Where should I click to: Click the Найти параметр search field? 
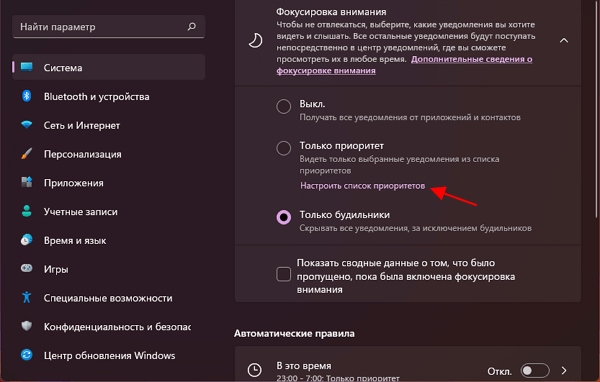coord(109,26)
